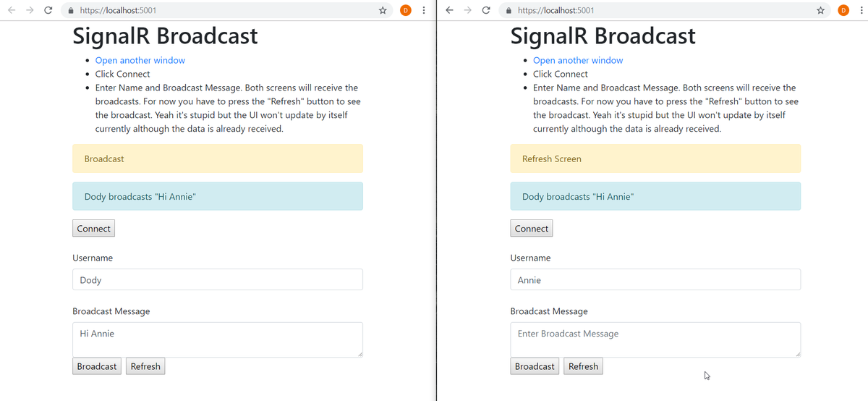Grab the resize handle of the left message textarea
868x401 pixels.
coord(359,353)
